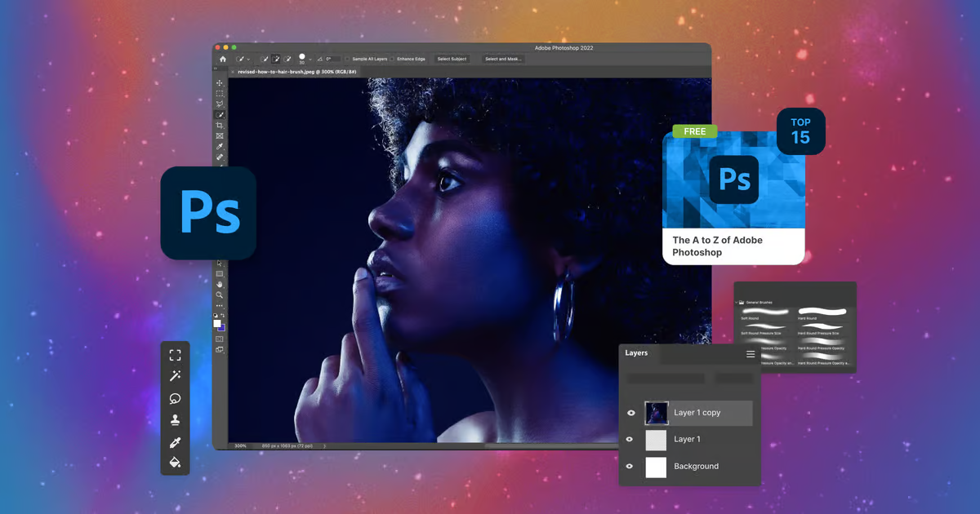Pick the lasso icon in floating toolbar

click(x=175, y=398)
